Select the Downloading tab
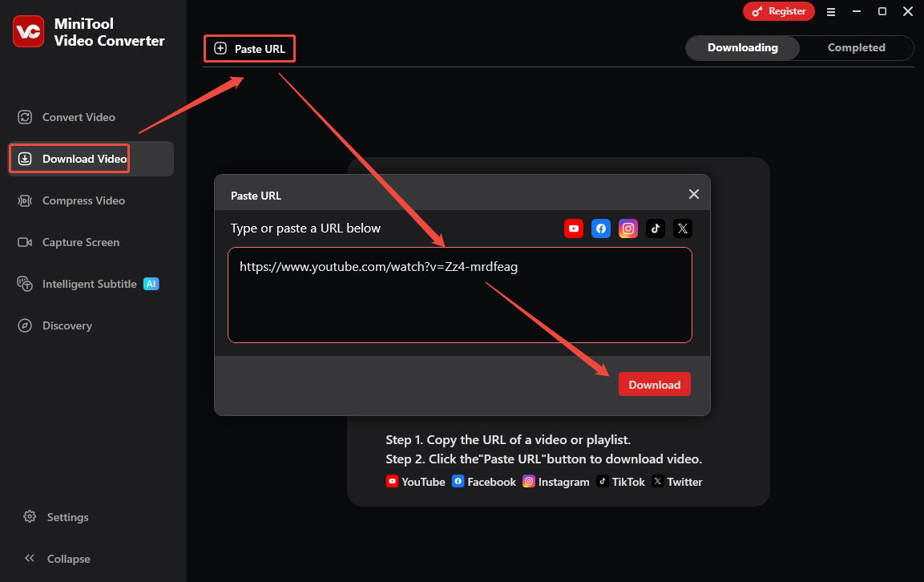924x582 pixels. tap(742, 47)
